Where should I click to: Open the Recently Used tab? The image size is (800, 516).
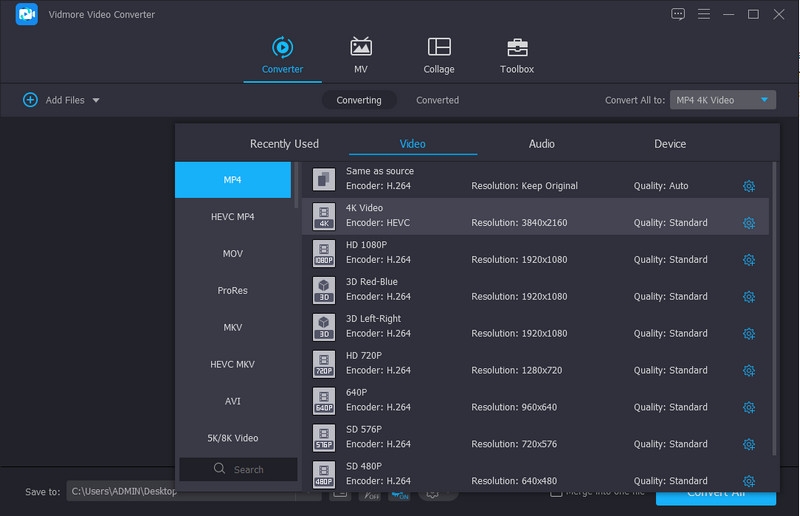click(284, 144)
